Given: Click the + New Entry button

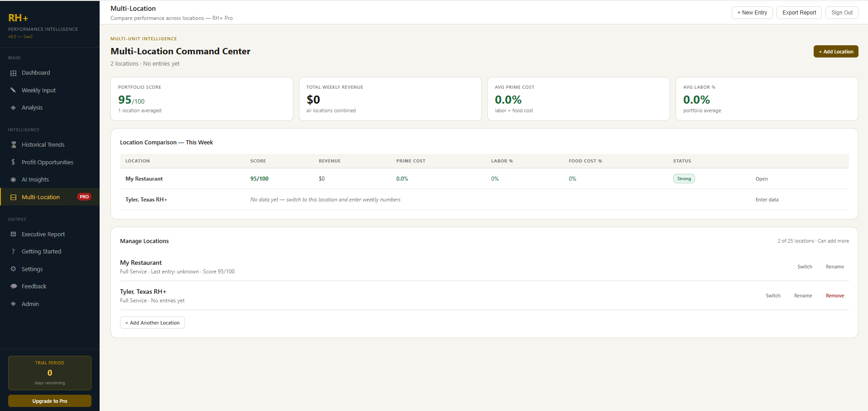Looking at the screenshot, I should click(752, 13).
